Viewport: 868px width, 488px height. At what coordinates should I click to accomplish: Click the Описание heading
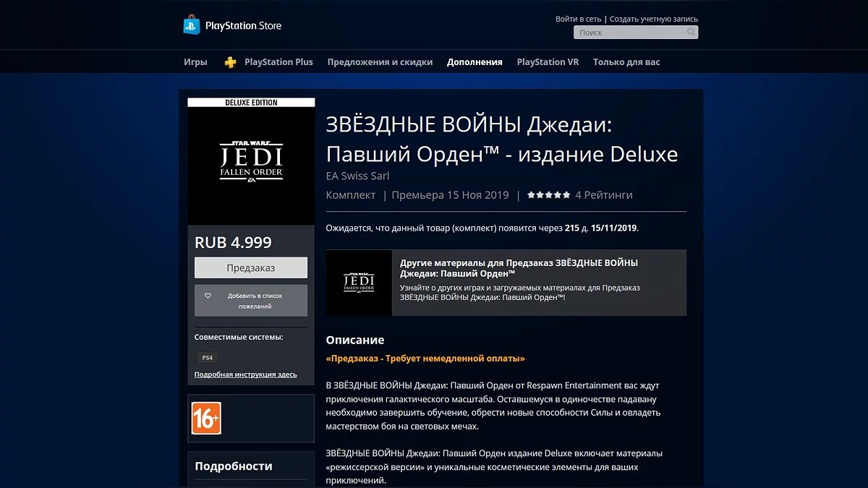coord(355,340)
